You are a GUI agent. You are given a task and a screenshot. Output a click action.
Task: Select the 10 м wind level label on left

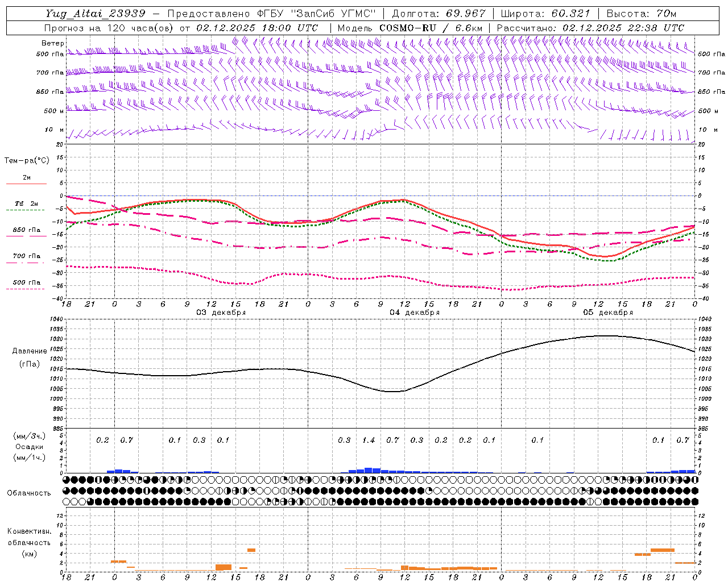(55, 130)
